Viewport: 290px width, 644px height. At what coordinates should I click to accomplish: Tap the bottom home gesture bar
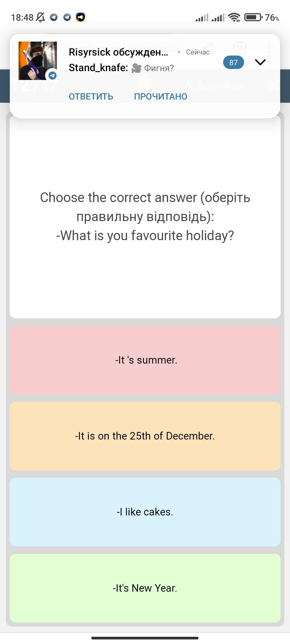point(145,638)
